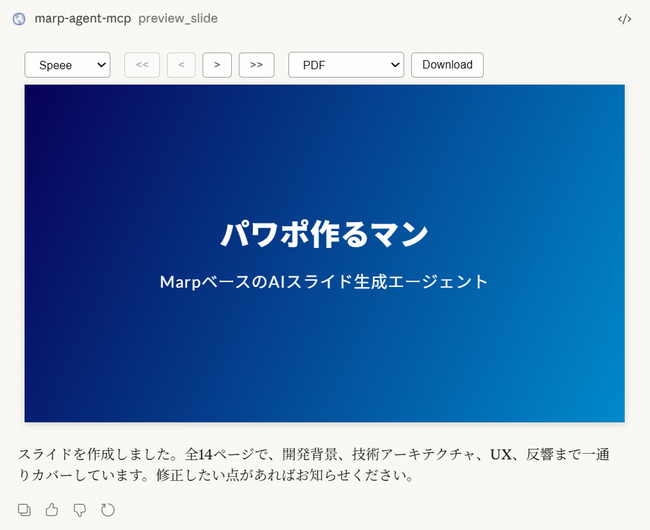This screenshot has height=530, width=650.
Task: Give thumbs down feedback
Action: pyautogui.click(x=80, y=510)
